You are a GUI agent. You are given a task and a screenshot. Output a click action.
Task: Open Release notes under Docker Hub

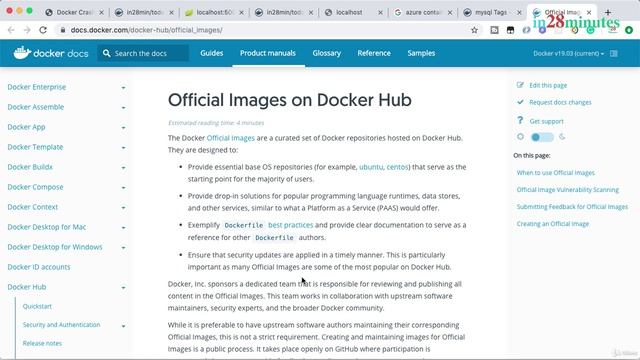click(42, 343)
